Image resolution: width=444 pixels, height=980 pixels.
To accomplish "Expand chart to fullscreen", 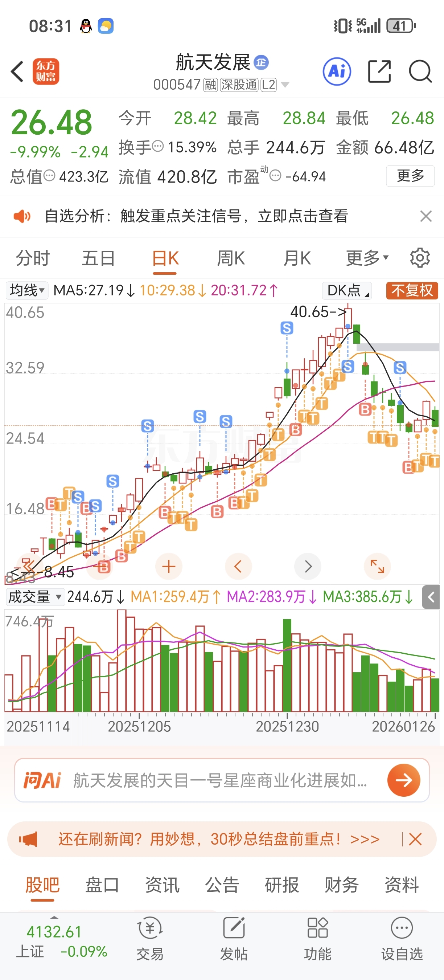I will click(x=377, y=567).
